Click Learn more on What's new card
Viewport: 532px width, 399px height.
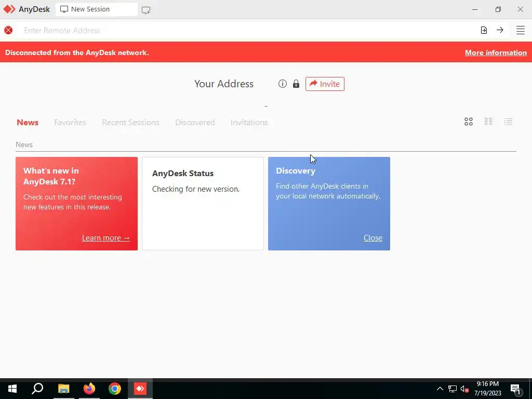pyautogui.click(x=106, y=238)
